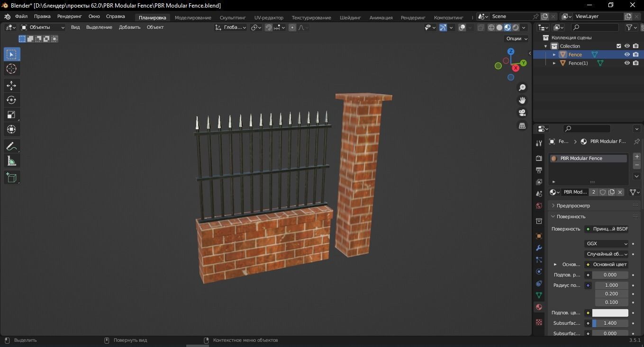This screenshot has width=644, height=347.
Task: Switch to the Моделирование workspace tab
Action: coord(193,18)
